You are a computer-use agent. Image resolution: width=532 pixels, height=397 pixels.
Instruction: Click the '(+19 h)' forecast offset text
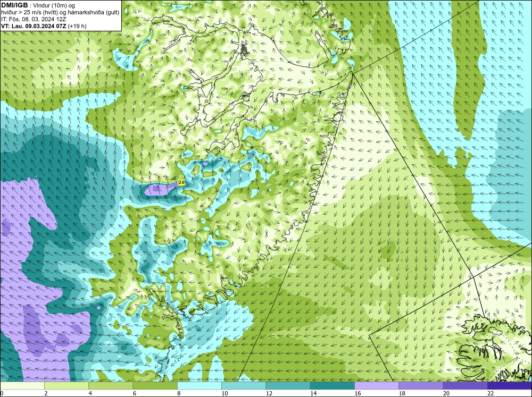pyautogui.click(x=77, y=26)
